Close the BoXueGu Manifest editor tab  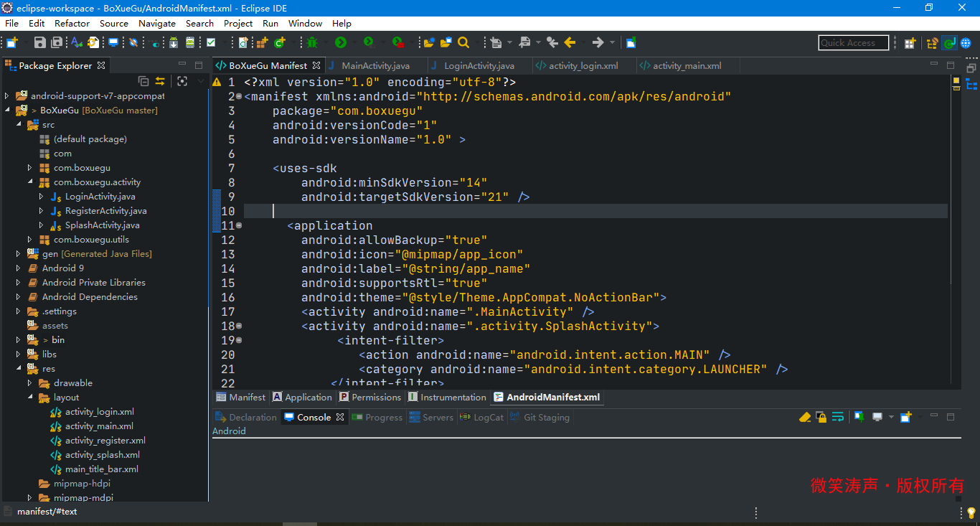[x=316, y=66]
